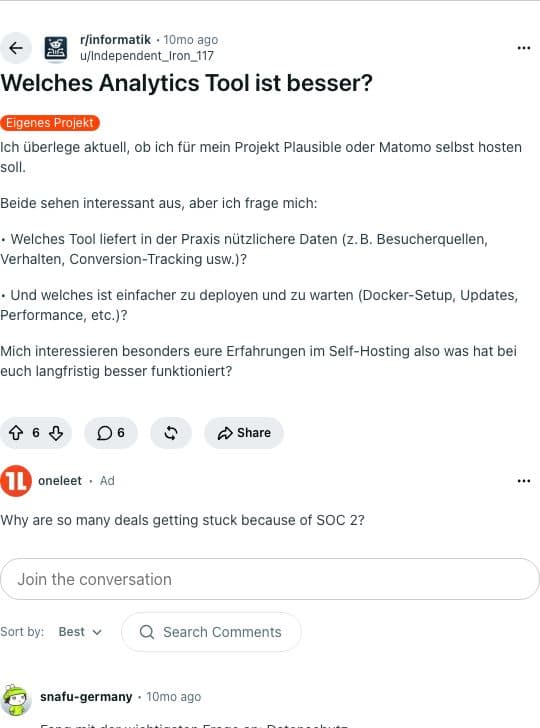Open the oneleet ad headline about SOC 2
The image size is (540, 728).
click(182, 520)
